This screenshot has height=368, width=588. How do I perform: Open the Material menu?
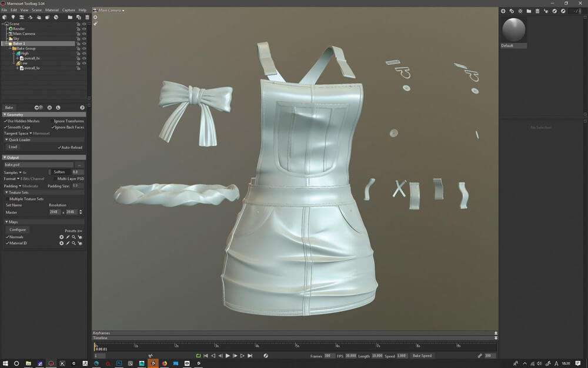click(x=52, y=10)
